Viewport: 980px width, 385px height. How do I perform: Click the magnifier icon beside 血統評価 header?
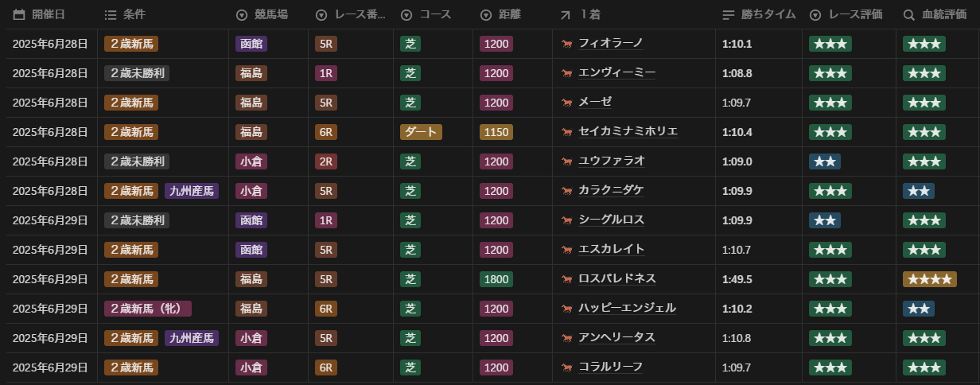pos(908,15)
